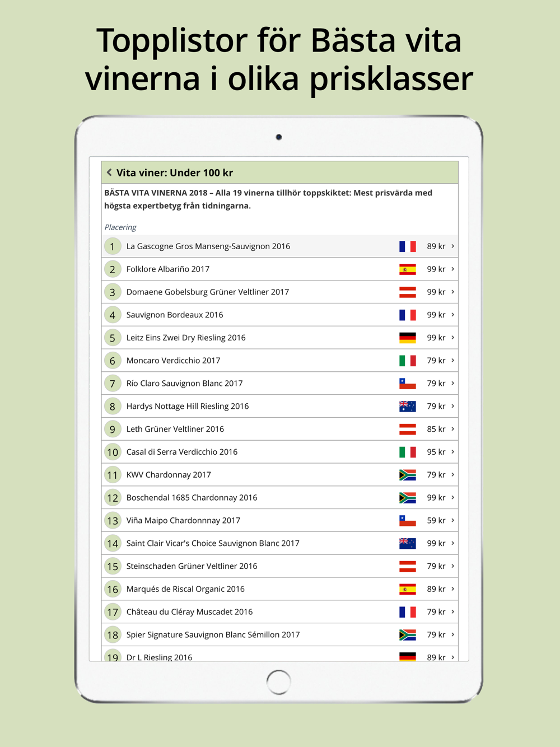Tap the Austrian flag for Leth Grüner Veltliner

pyautogui.click(x=408, y=429)
